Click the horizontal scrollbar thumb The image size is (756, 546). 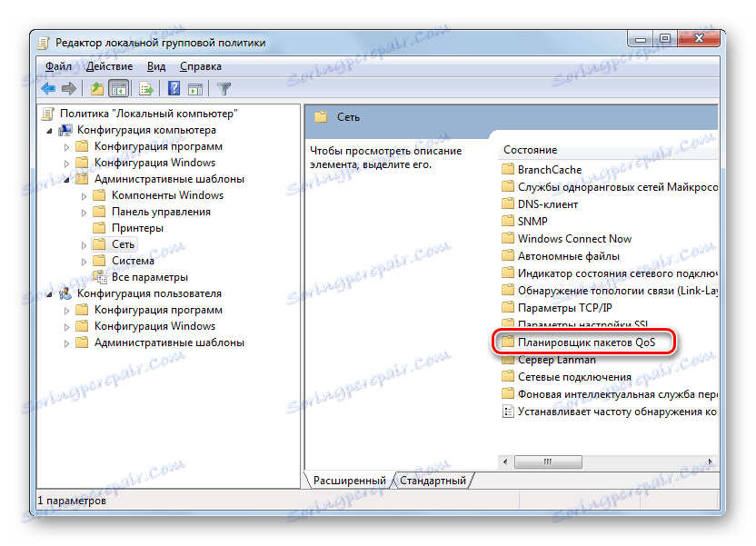tap(548, 462)
